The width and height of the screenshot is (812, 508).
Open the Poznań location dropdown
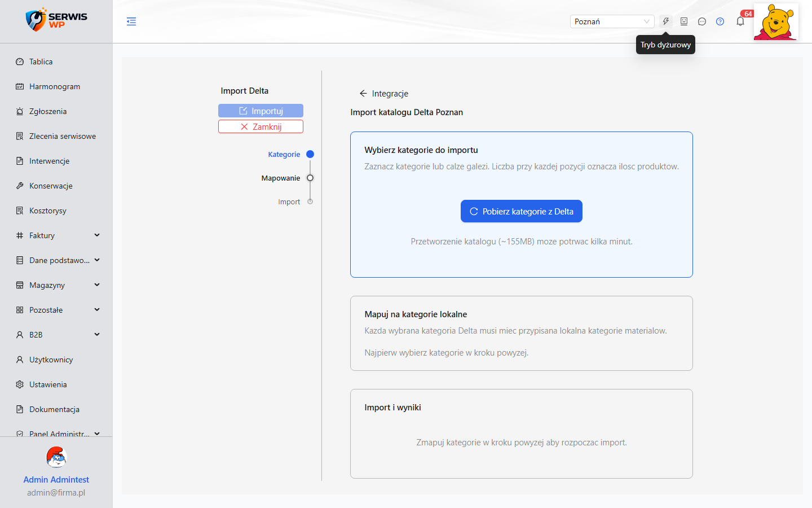tap(612, 21)
